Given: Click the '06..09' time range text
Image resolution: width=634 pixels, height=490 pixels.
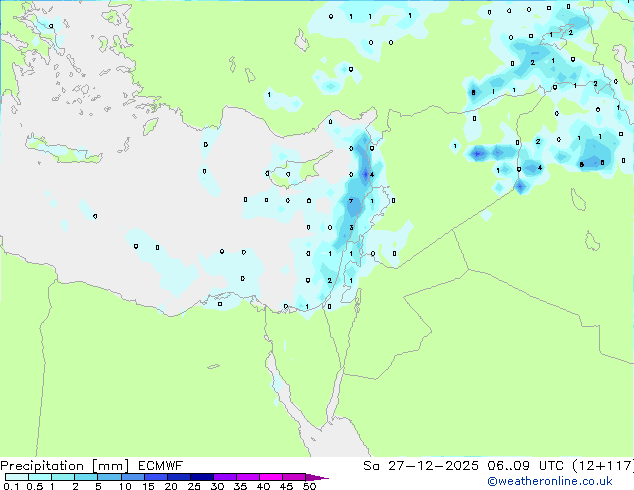Looking at the screenshot, I should pos(508,466).
